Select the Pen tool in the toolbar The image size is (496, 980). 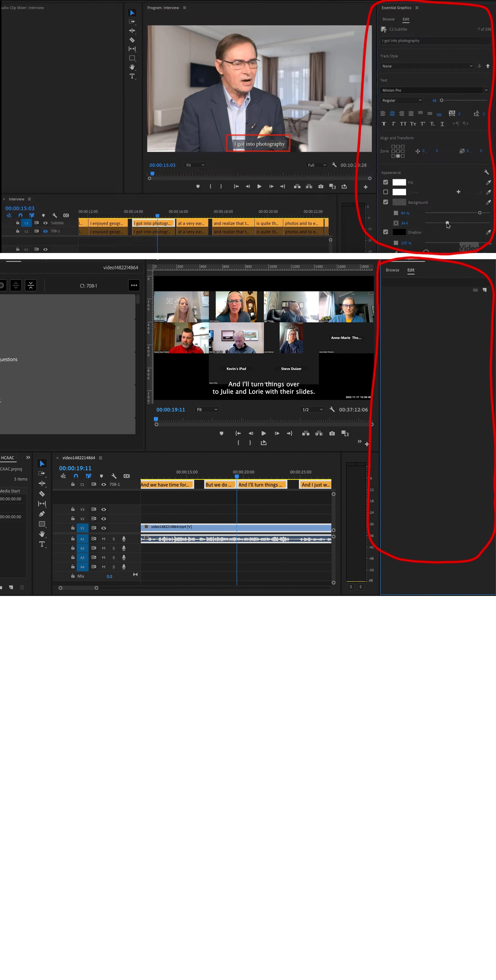point(42,514)
